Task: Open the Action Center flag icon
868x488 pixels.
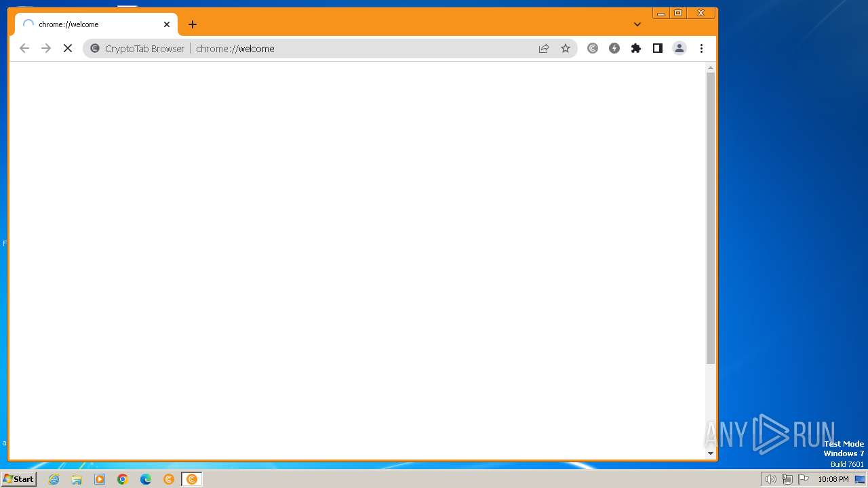Action: pos(804,479)
